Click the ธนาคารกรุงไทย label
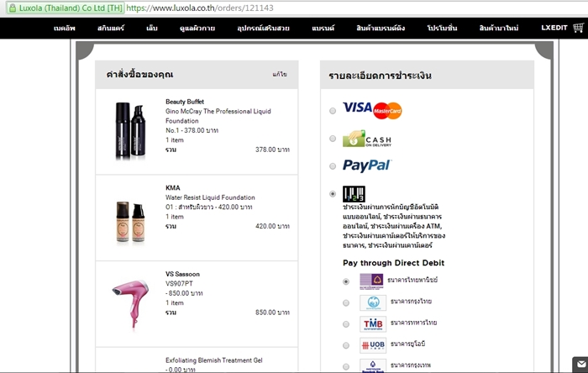The image size is (588, 373). [x=411, y=302]
